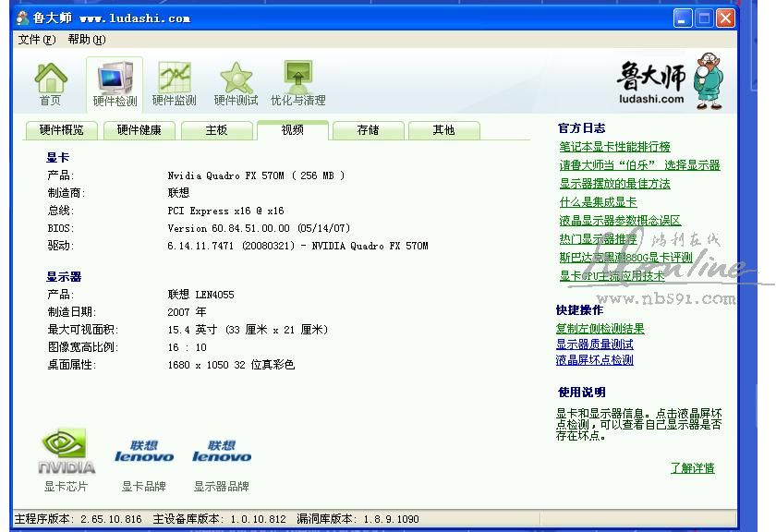Maximize the 鲁大师 window
Screen dimensions: 776x532
point(704,18)
